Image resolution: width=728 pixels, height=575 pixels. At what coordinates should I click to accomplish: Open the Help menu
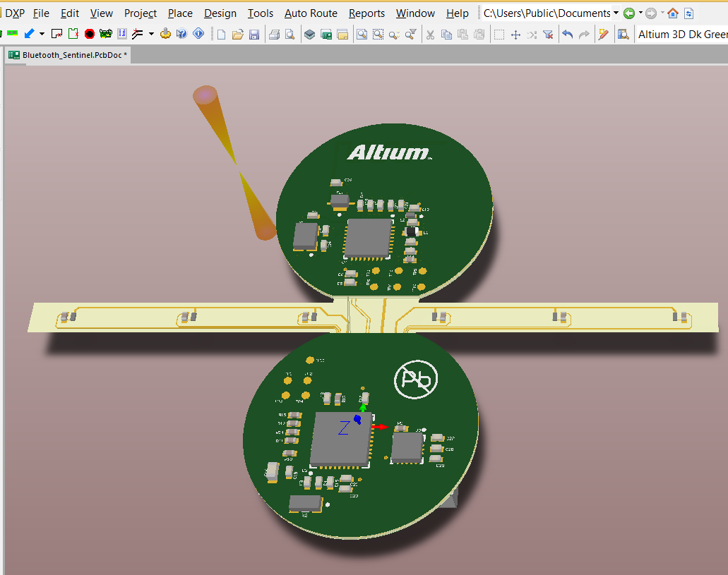click(457, 13)
